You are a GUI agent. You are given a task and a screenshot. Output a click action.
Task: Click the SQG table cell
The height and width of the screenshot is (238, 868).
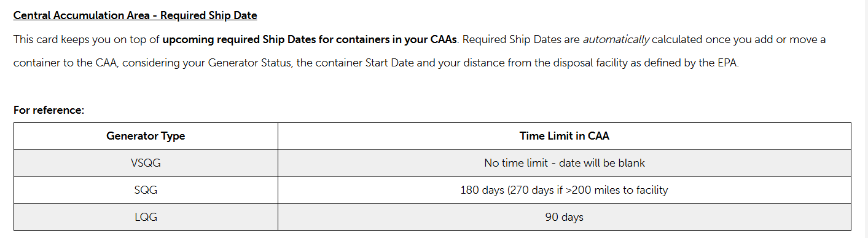146,190
